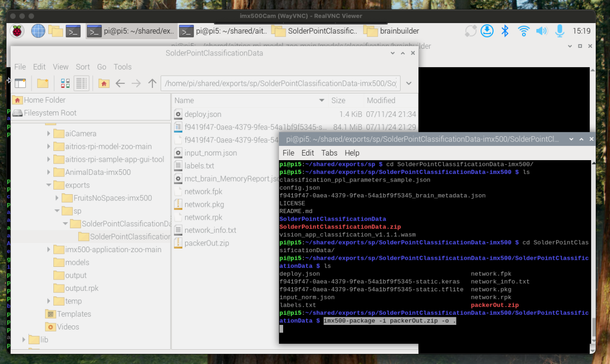The image size is (610, 364).
Task: Open the file manager launcher in the taskbar
Action: point(56,31)
